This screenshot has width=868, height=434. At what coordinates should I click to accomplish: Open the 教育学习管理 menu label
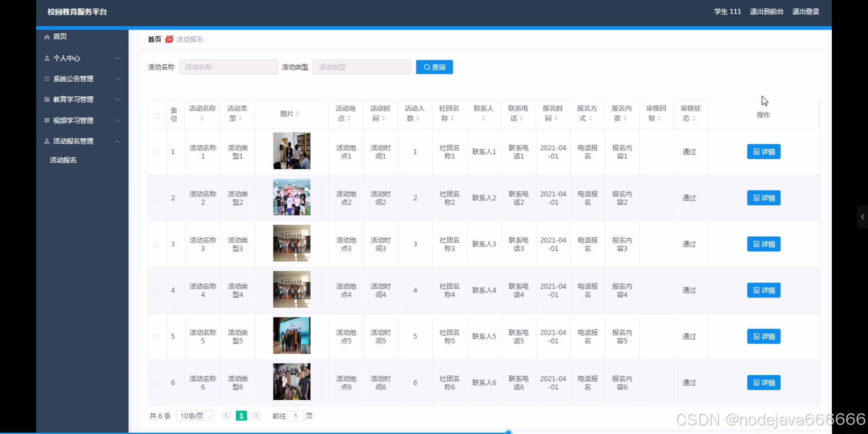pos(73,99)
